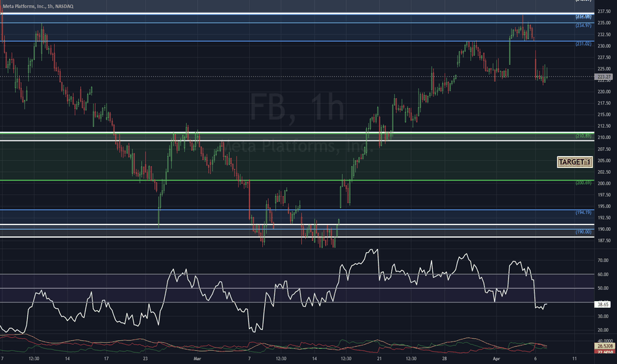Click the current price tag 223.27

tap(603, 77)
